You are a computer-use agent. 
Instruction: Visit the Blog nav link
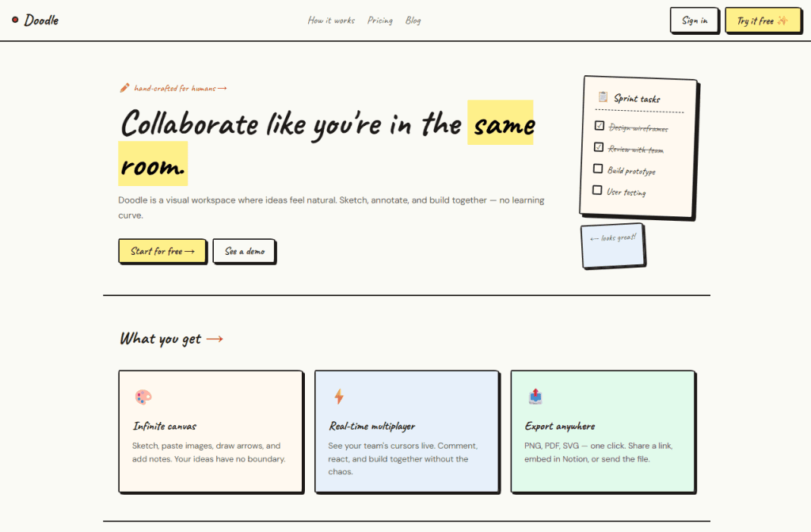[413, 21]
